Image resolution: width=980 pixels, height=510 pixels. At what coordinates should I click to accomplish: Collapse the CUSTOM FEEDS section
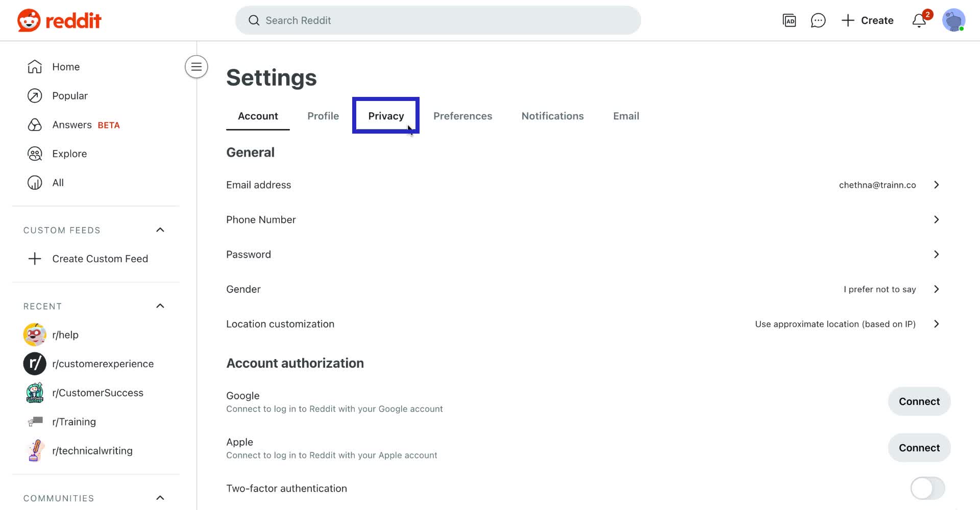coord(160,230)
